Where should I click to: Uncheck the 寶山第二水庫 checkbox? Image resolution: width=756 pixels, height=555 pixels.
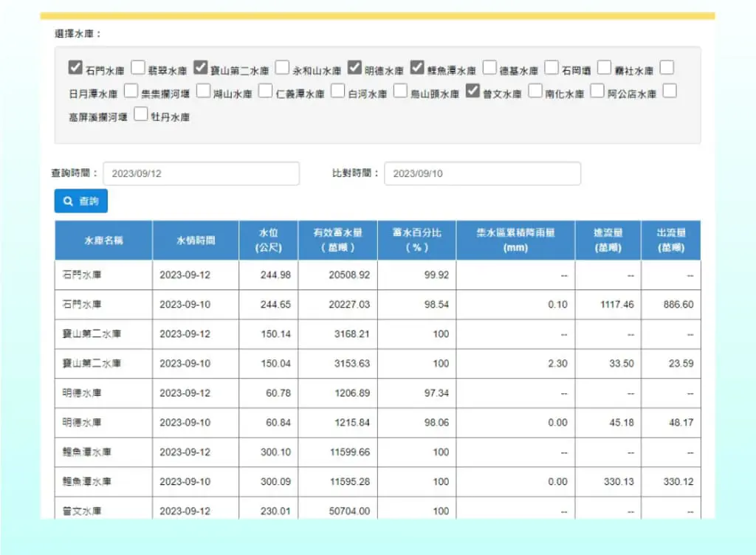click(200, 67)
